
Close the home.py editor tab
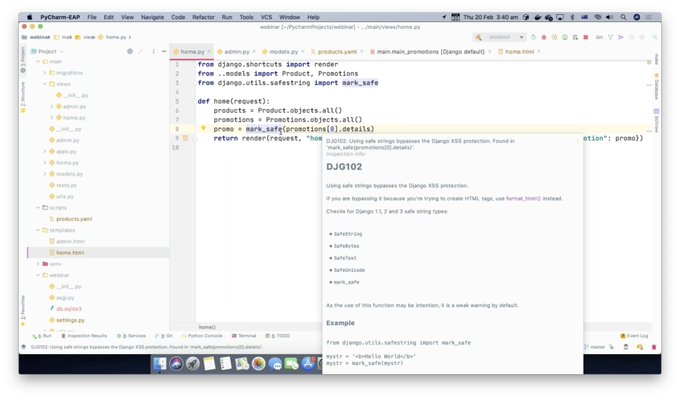(209, 52)
